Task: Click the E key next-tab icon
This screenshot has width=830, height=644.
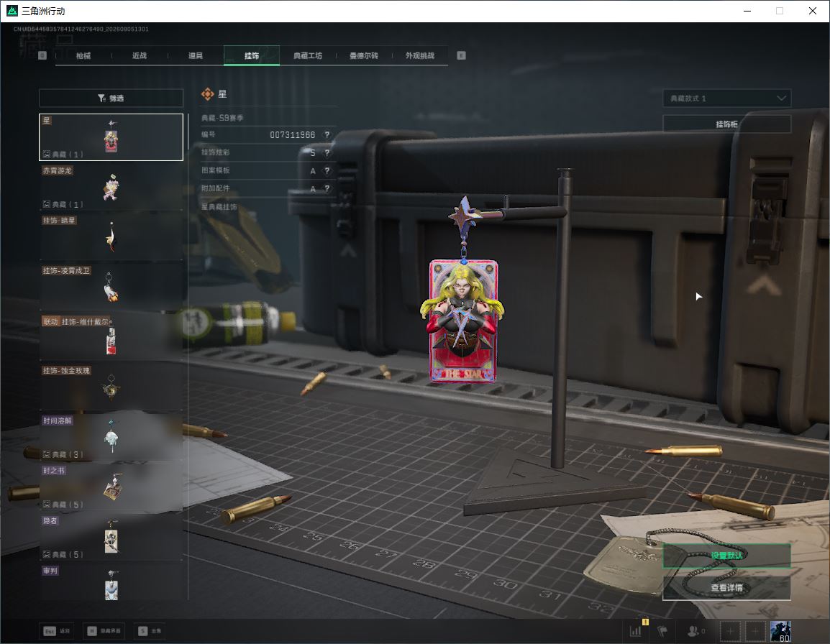Action: [x=461, y=55]
